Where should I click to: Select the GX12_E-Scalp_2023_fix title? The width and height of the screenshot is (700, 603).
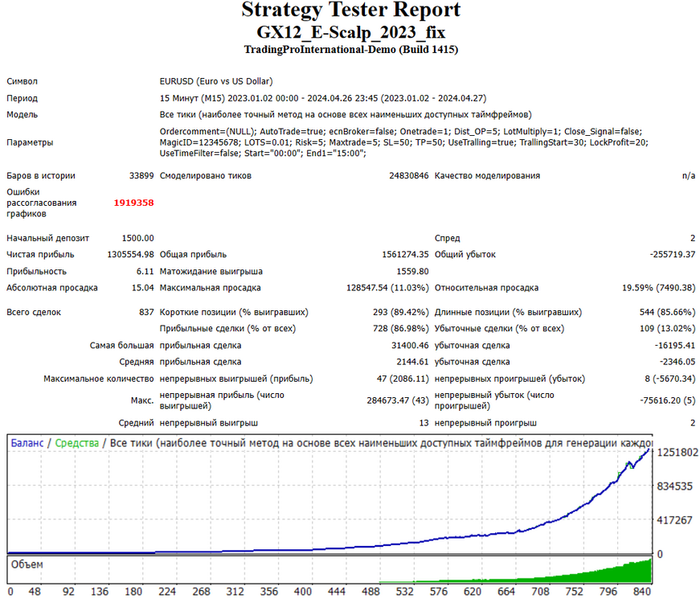(x=350, y=32)
